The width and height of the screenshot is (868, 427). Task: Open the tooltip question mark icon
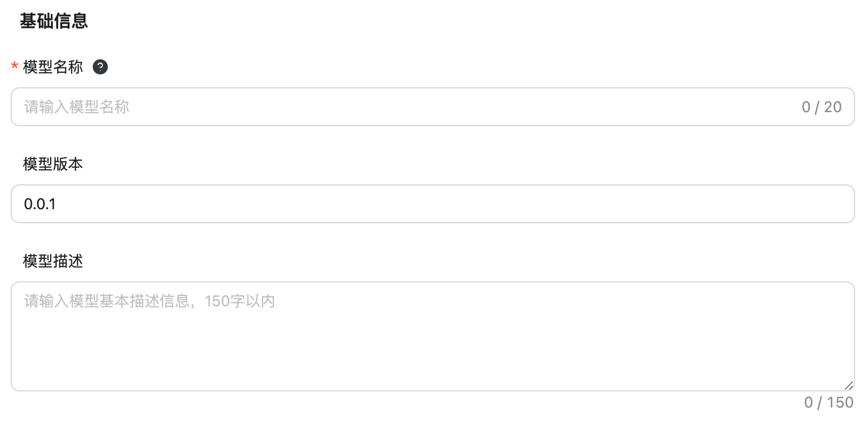coord(100,67)
